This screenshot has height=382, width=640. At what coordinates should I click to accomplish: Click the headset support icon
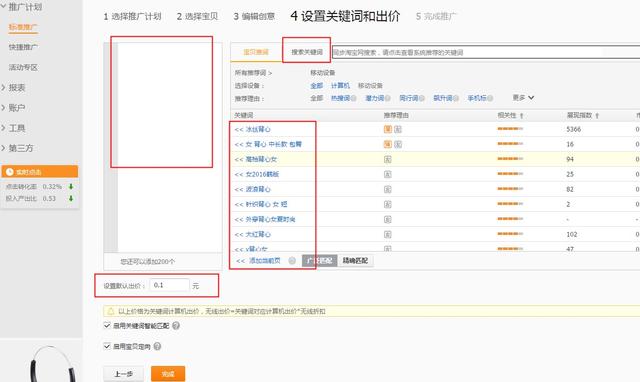53,364
